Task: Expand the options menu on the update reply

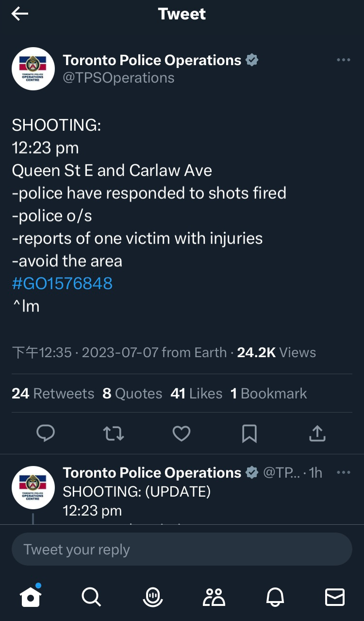Action: pyautogui.click(x=343, y=472)
